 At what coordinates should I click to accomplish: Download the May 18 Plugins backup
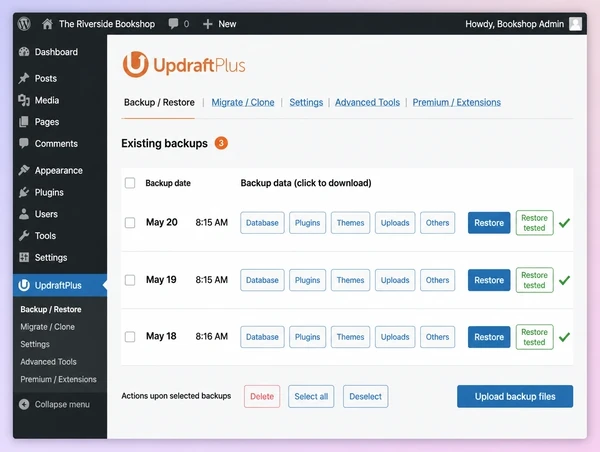[x=307, y=337]
